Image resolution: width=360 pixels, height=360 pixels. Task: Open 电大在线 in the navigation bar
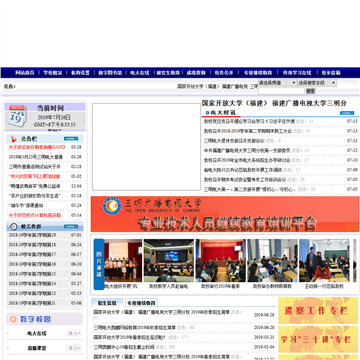140,73
